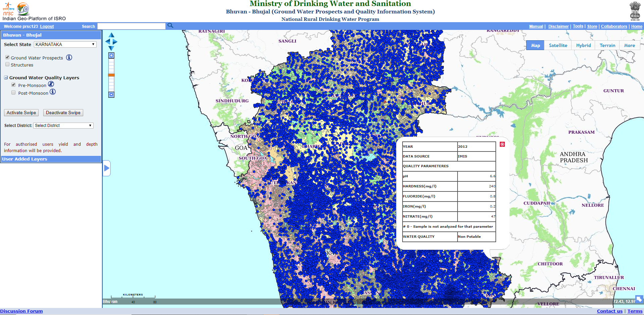This screenshot has height=315, width=644.
Task: Click the bottom-right map corner arrow icon
Action: click(639, 299)
